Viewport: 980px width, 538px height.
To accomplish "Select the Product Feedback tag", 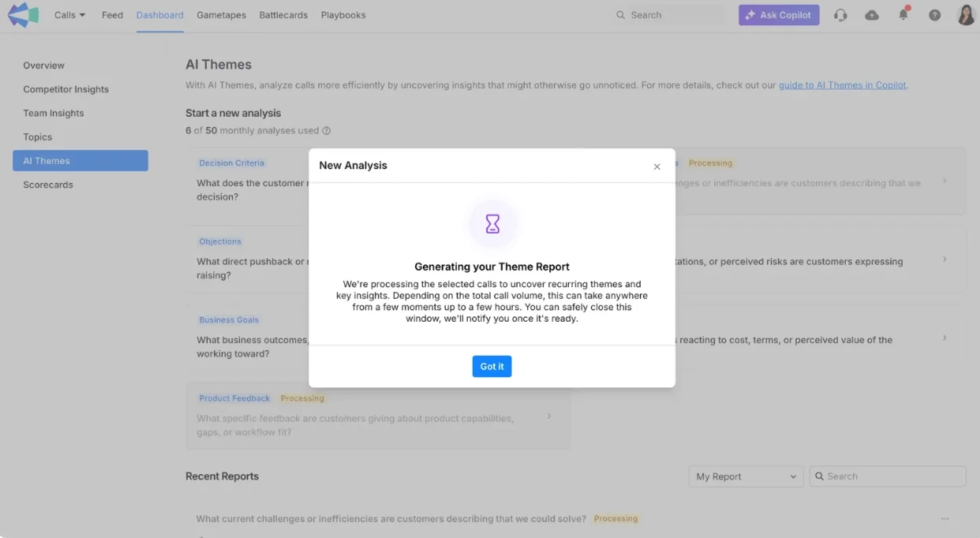I will pos(234,398).
